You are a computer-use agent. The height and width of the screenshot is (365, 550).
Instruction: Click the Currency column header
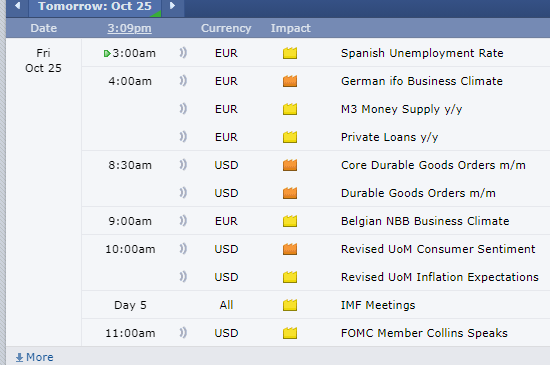(x=226, y=28)
